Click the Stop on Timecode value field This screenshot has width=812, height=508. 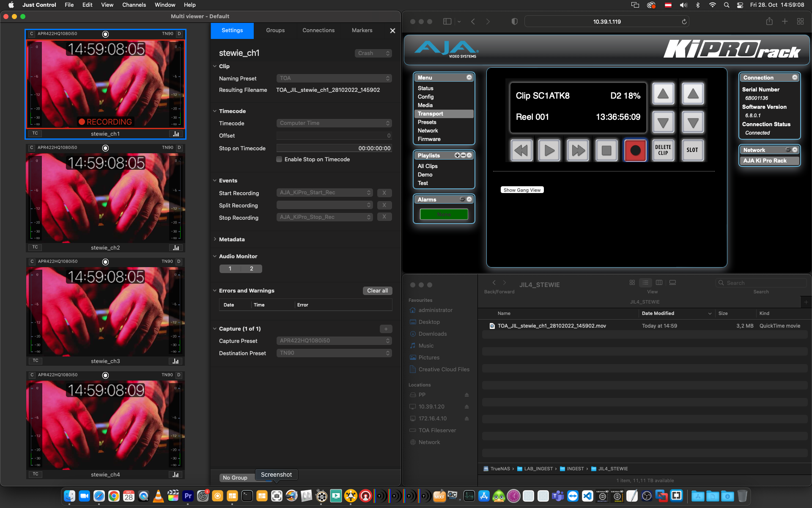click(x=334, y=148)
